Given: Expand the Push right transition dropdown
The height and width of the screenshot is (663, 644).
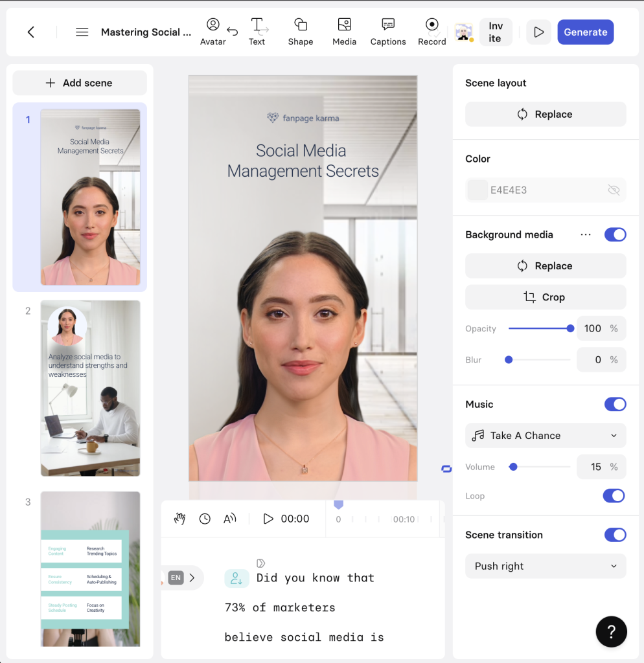Looking at the screenshot, I should (546, 566).
